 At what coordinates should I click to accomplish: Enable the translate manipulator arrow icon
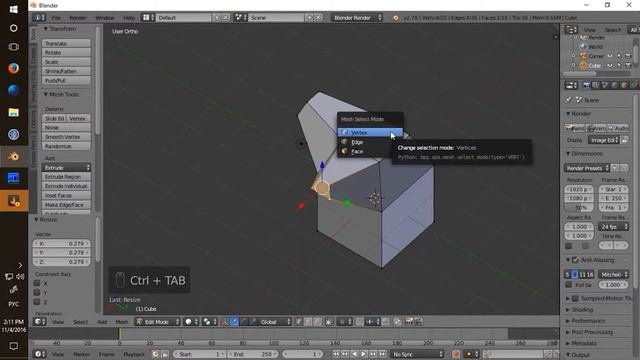234,322
